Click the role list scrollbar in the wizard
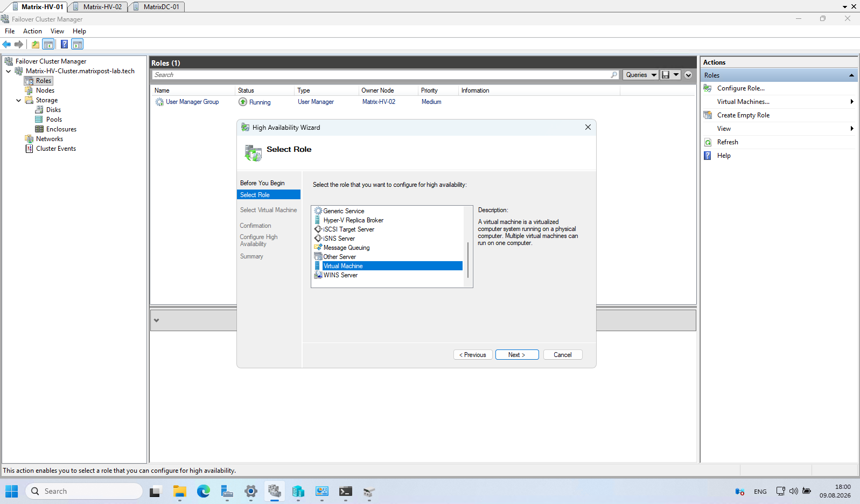Screen dimensions: 860x504 468,260
